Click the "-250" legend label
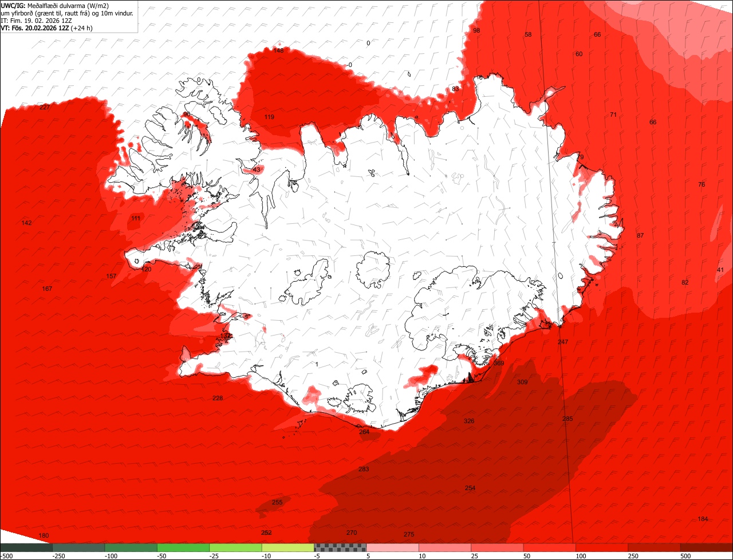 pos(58,556)
